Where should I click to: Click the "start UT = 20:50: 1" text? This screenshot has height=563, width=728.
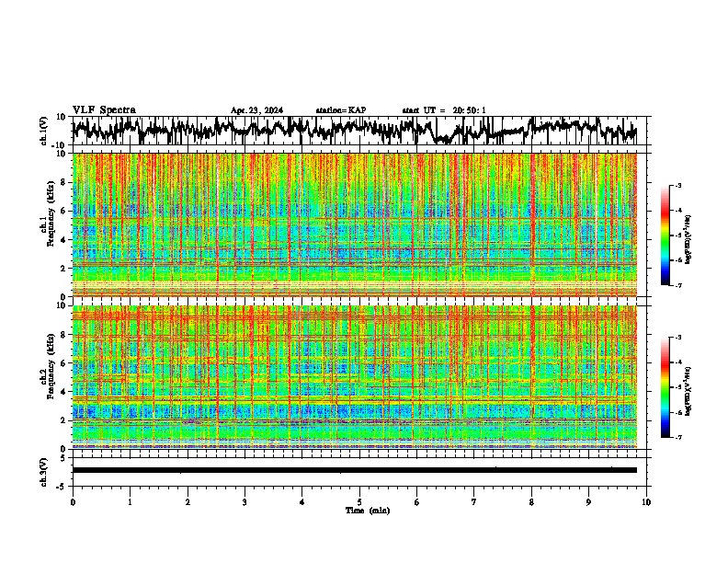(444, 110)
